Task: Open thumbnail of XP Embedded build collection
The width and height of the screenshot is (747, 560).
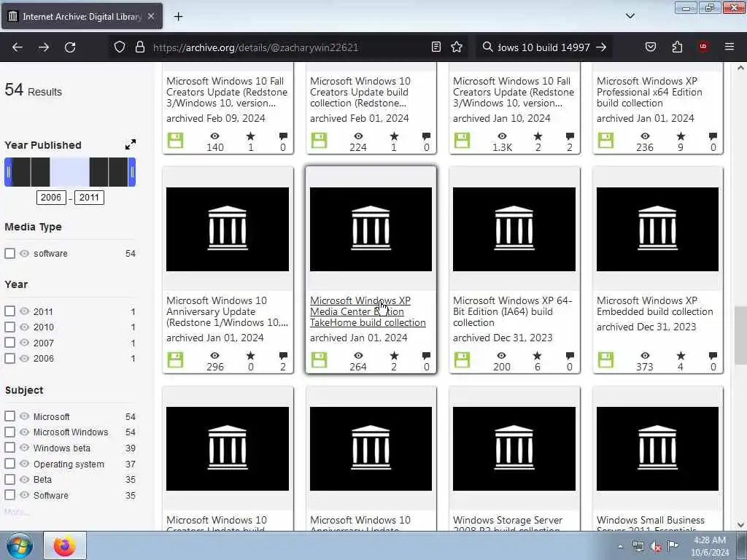Action: coord(657,229)
